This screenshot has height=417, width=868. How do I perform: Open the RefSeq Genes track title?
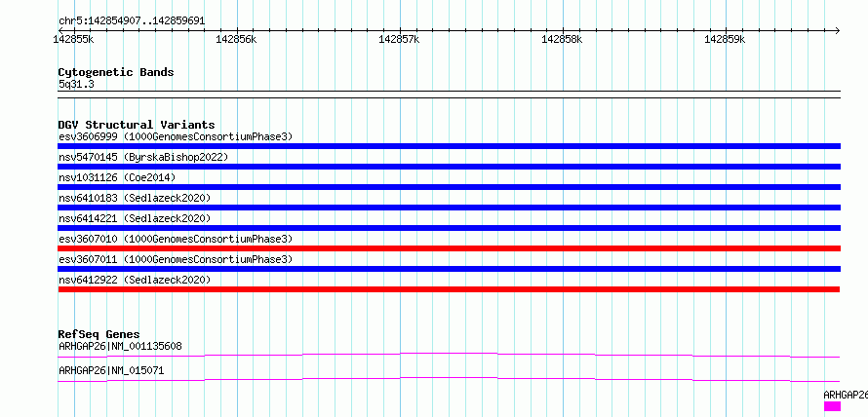click(x=99, y=334)
